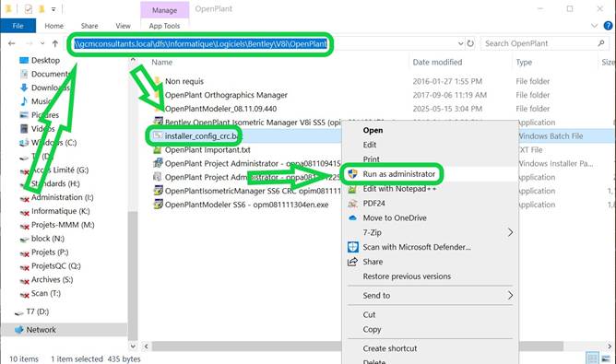Choose Copy in context menu

372,330
